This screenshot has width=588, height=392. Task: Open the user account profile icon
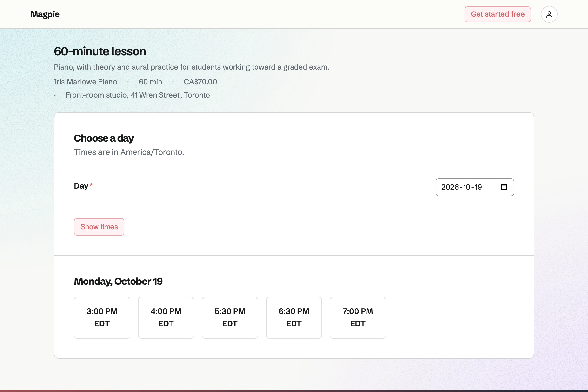click(x=549, y=14)
